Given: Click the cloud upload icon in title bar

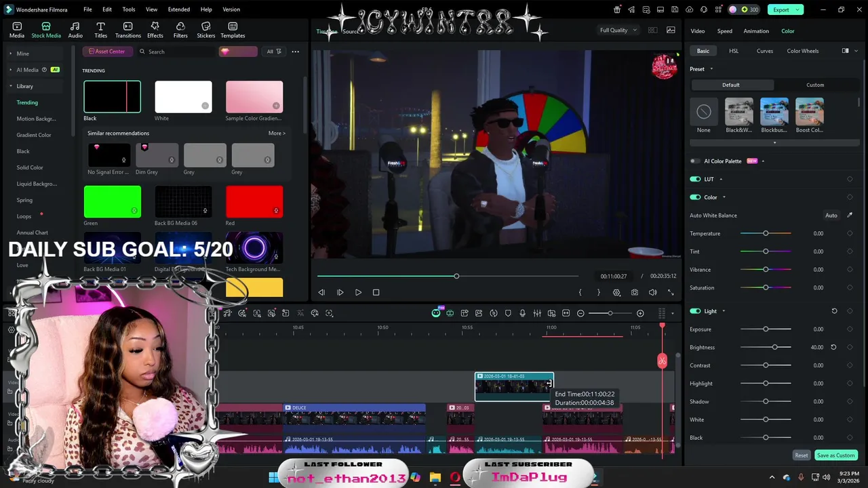Looking at the screenshot, I should (x=690, y=9).
